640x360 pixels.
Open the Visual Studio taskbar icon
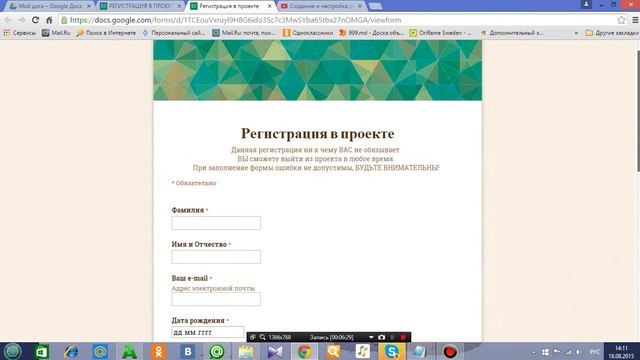click(275, 351)
